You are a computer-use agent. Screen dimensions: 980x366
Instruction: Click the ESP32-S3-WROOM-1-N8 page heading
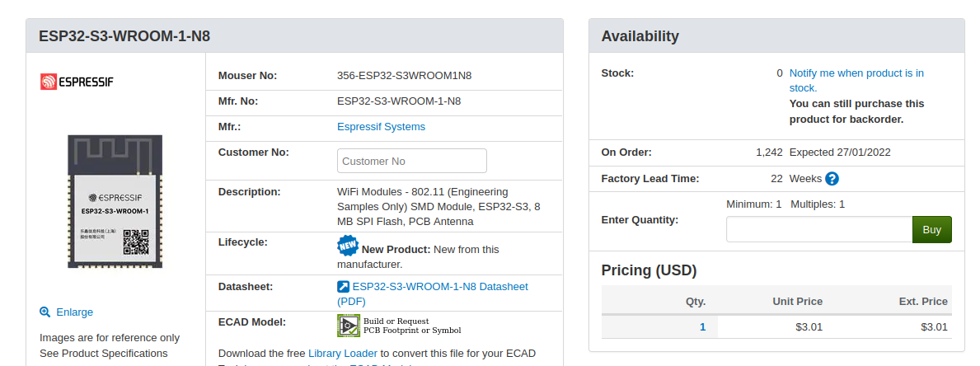[x=124, y=36]
